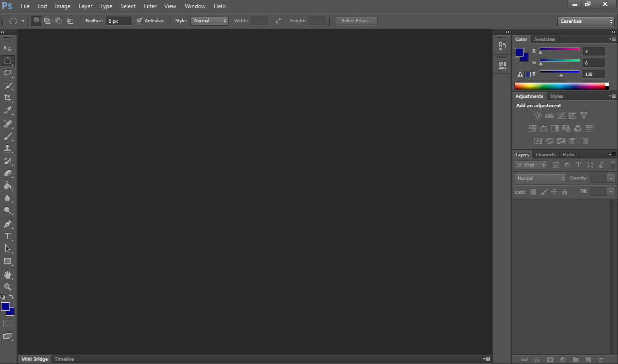Select the Horizontal Type tool
This screenshot has width=618, height=364.
[x=8, y=236]
